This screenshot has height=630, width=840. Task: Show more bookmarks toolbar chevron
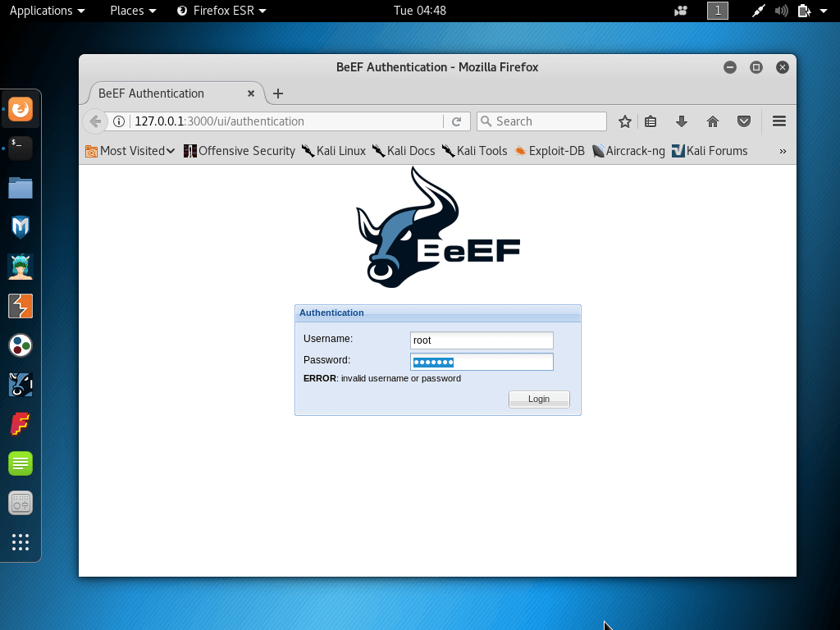click(783, 151)
